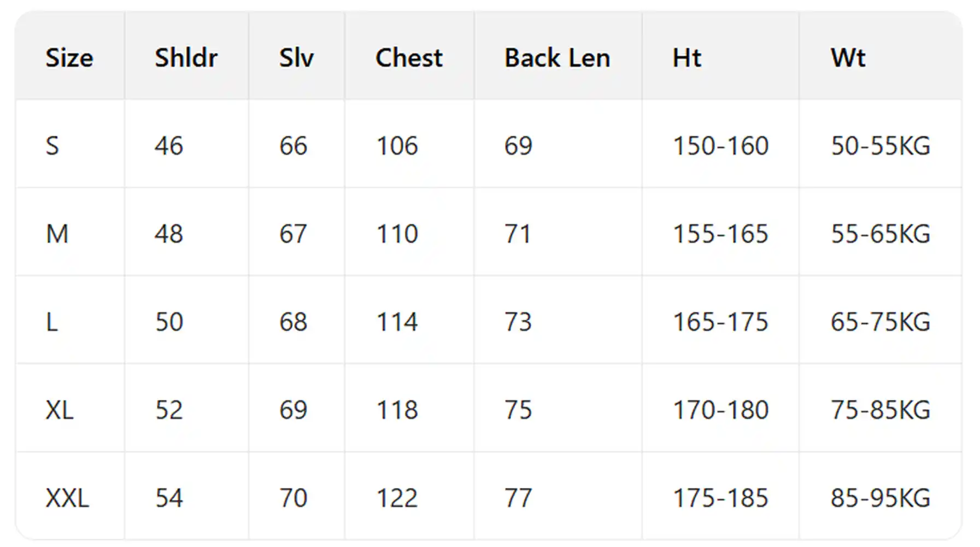Screen dimensions: 980x547
Task: Click the XL size row label
Action: [59, 410]
